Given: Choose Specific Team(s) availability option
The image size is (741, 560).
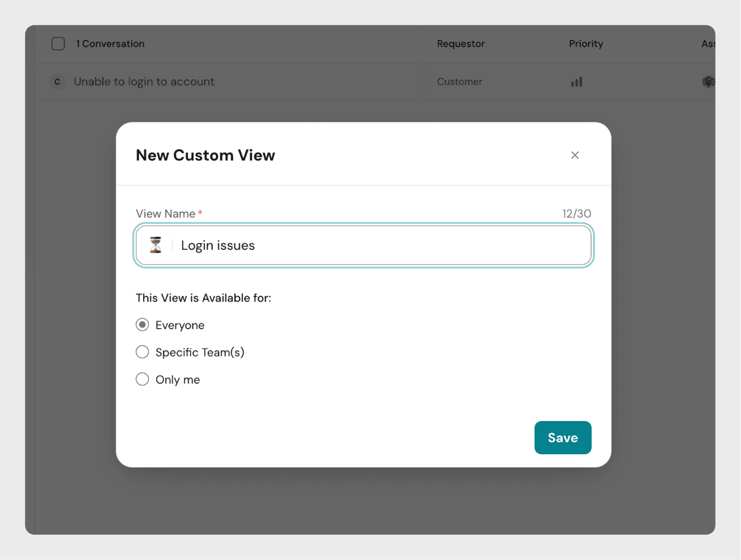Looking at the screenshot, I should [x=142, y=352].
